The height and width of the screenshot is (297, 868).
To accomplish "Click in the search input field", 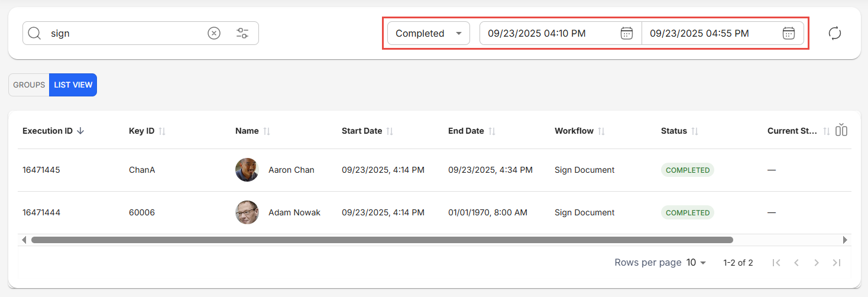I will 124,33.
